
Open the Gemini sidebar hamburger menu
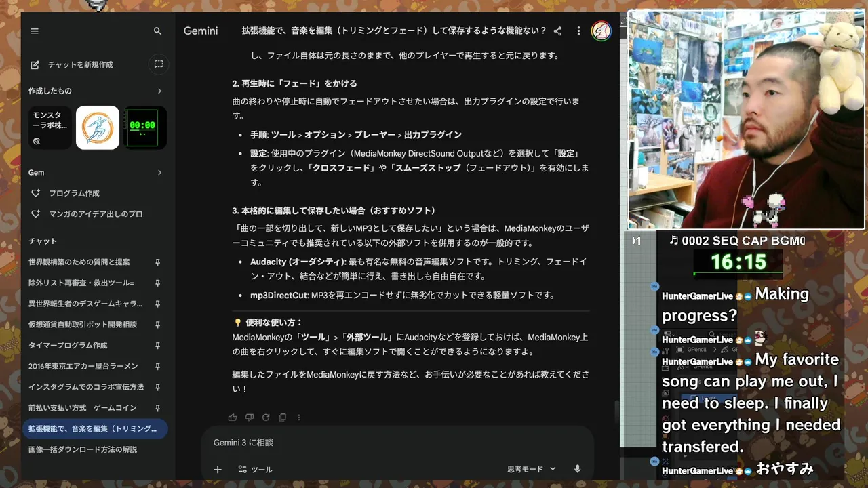[x=35, y=31]
